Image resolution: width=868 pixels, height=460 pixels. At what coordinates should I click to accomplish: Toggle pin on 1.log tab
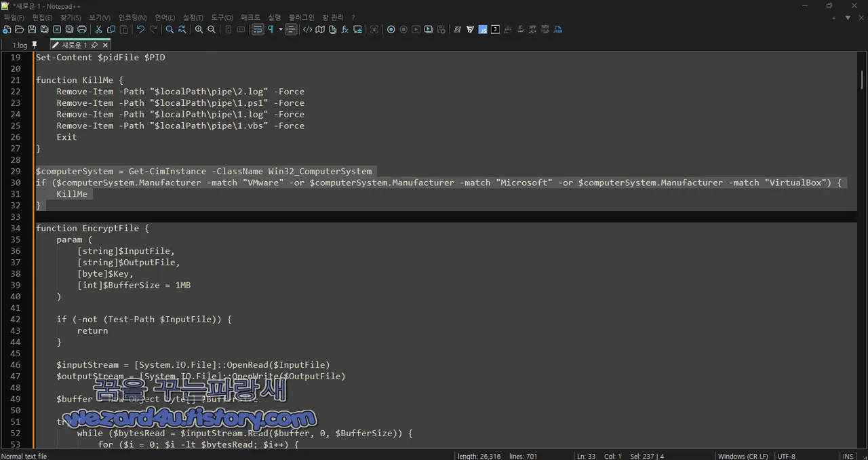click(35, 45)
